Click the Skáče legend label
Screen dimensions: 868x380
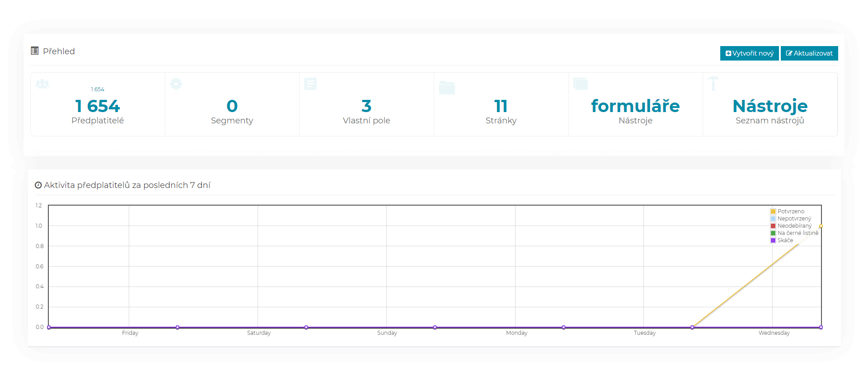[785, 240]
